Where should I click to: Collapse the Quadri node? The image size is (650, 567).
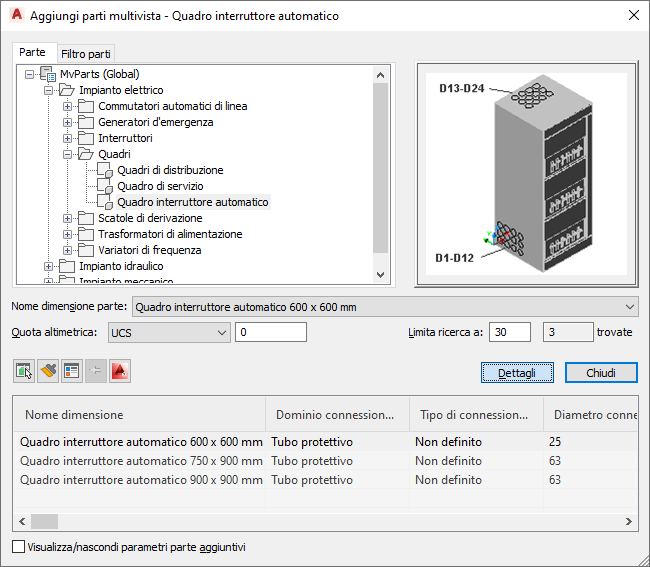point(67,154)
